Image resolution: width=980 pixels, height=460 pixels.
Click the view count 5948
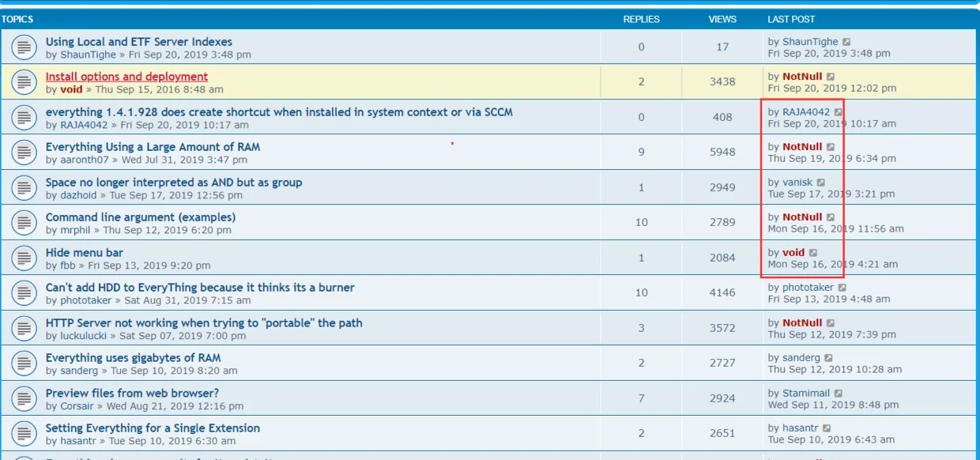722,153
